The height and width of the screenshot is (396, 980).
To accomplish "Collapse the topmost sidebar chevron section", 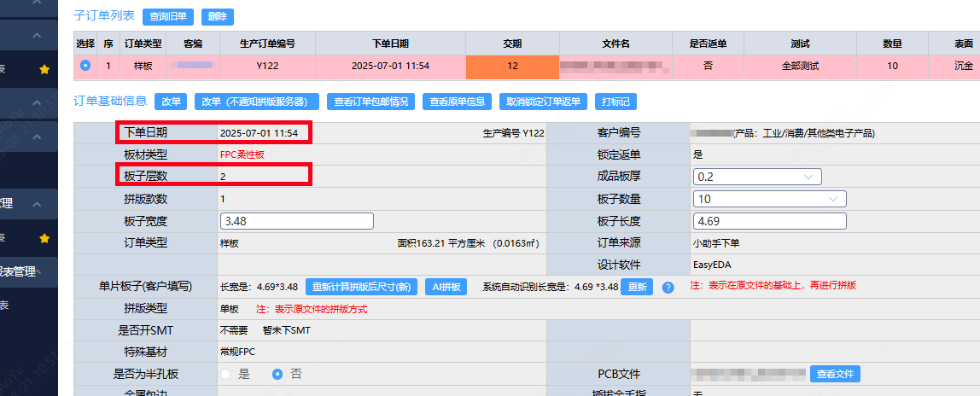I will pos(37,35).
